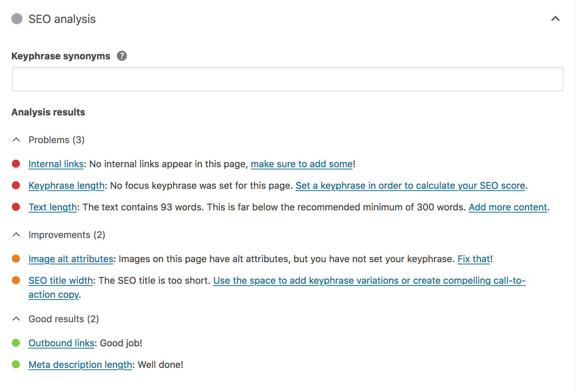Click the gray status circle beside SEO analysis
This screenshot has height=392, width=576.
17,19
